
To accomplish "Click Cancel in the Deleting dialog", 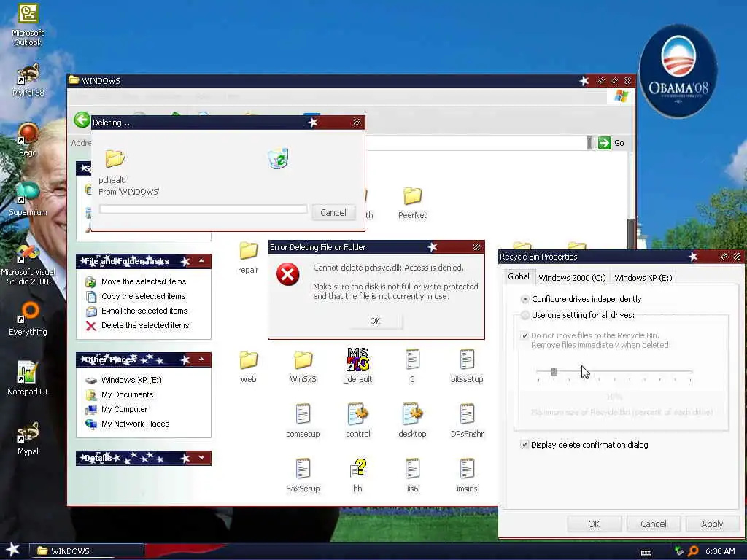I will 333,212.
